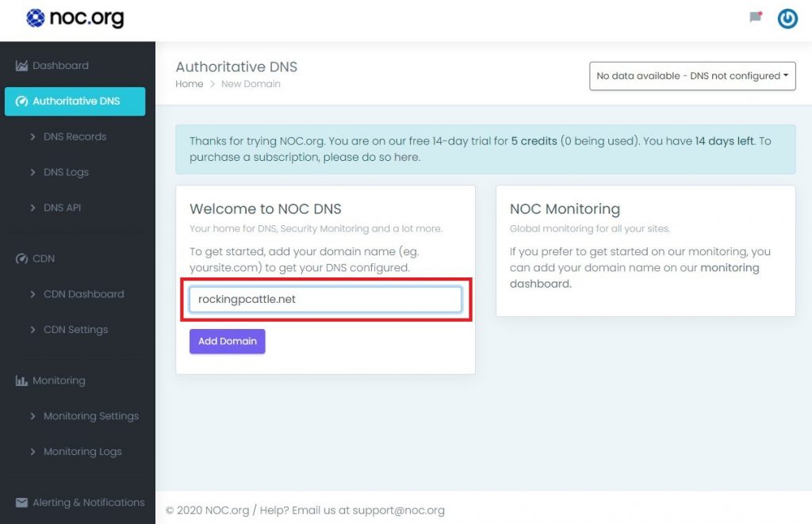Expand the DNS Records chevron

33,136
